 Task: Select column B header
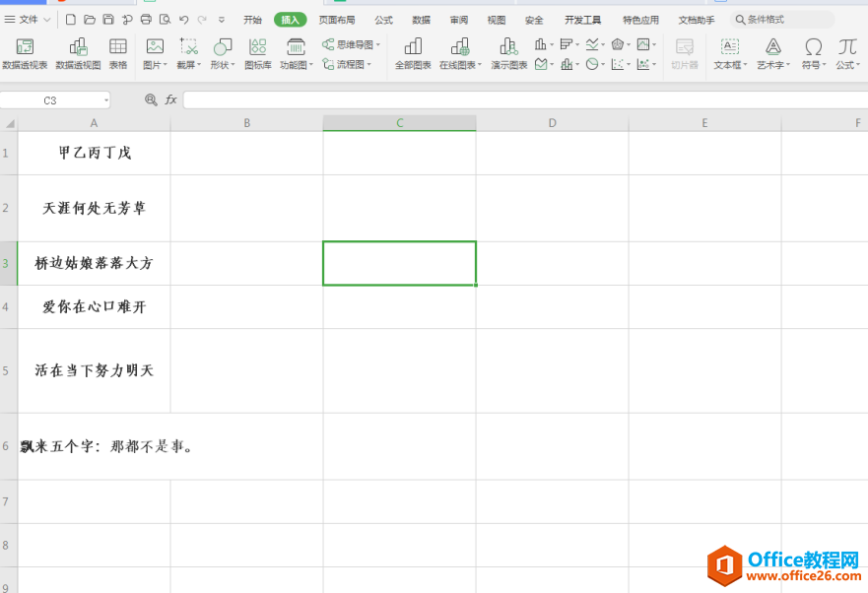[247, 123]
